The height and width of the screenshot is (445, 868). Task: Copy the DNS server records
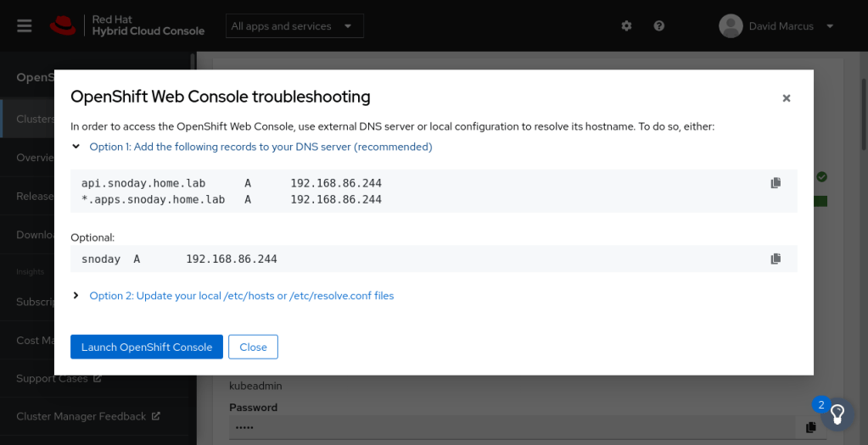[776, 183]
